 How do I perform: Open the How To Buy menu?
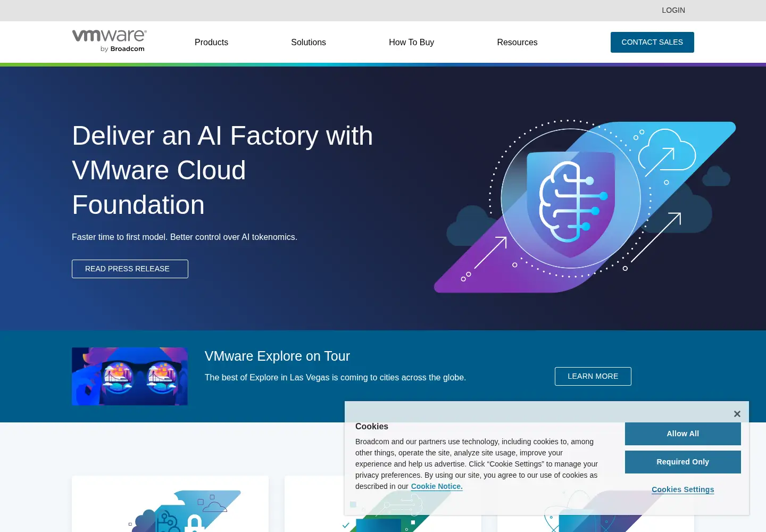[x=411, y=43]
